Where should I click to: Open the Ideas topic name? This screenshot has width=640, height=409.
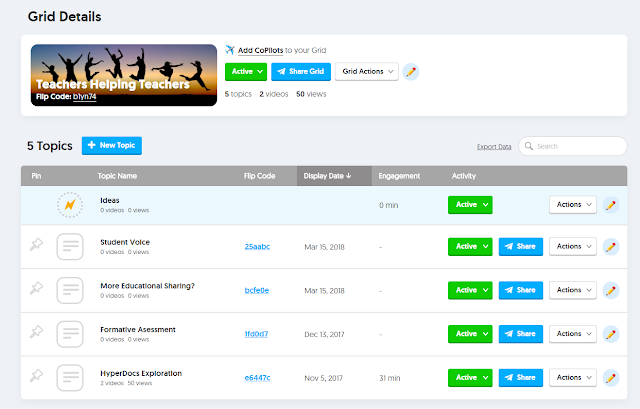[x=110, y=200]
